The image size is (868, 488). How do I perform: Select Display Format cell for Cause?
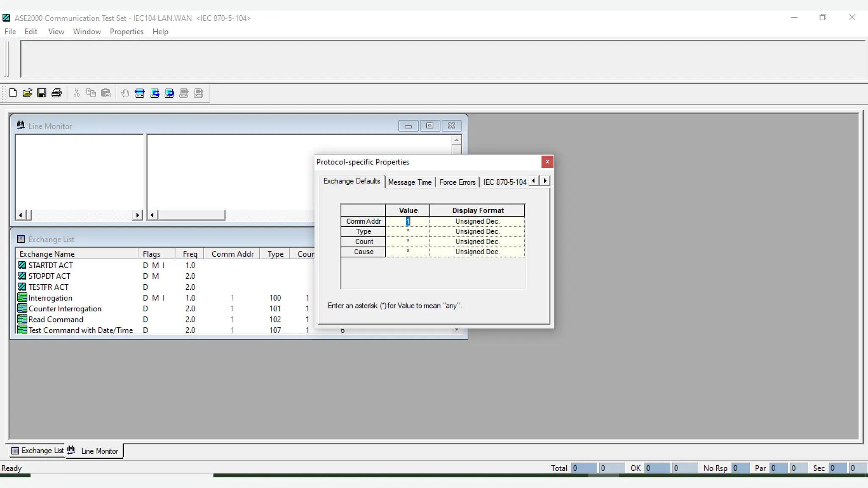[477, 252]
